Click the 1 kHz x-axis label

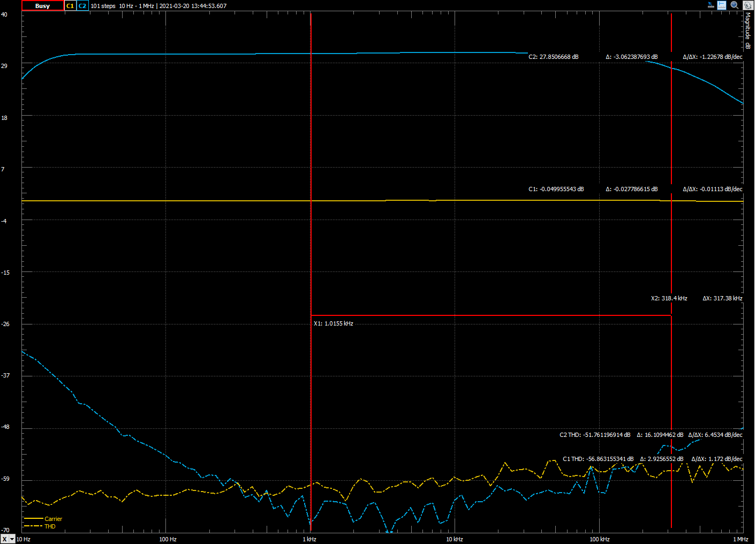coord(309,539)
